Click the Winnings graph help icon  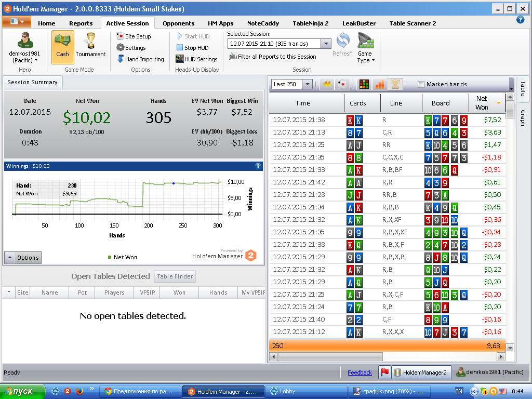coord(258,166)
